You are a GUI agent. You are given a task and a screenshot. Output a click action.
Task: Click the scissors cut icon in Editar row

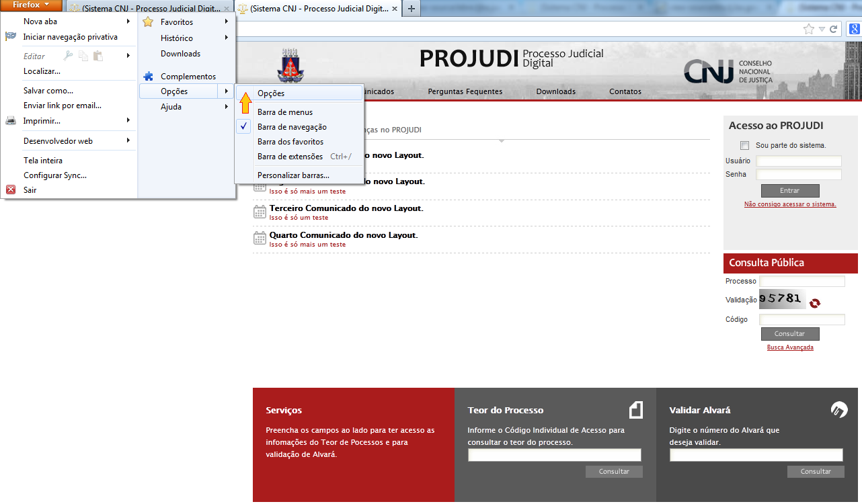pyautogui.click(x=68, y=56)
